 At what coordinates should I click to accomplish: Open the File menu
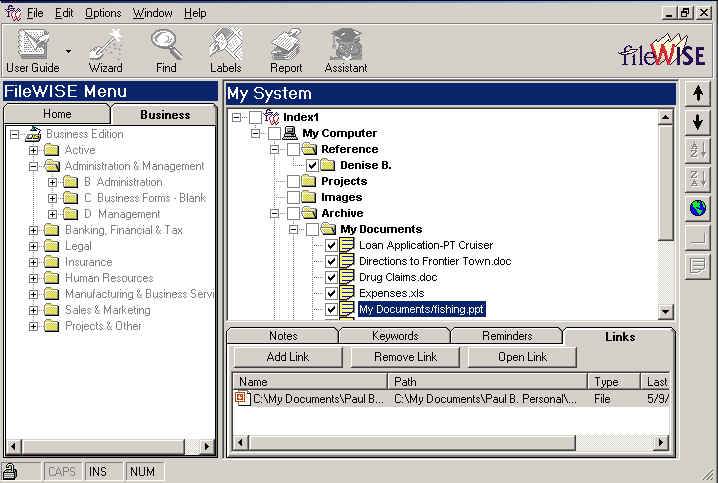pyautogui.click(x=35, y=13)
